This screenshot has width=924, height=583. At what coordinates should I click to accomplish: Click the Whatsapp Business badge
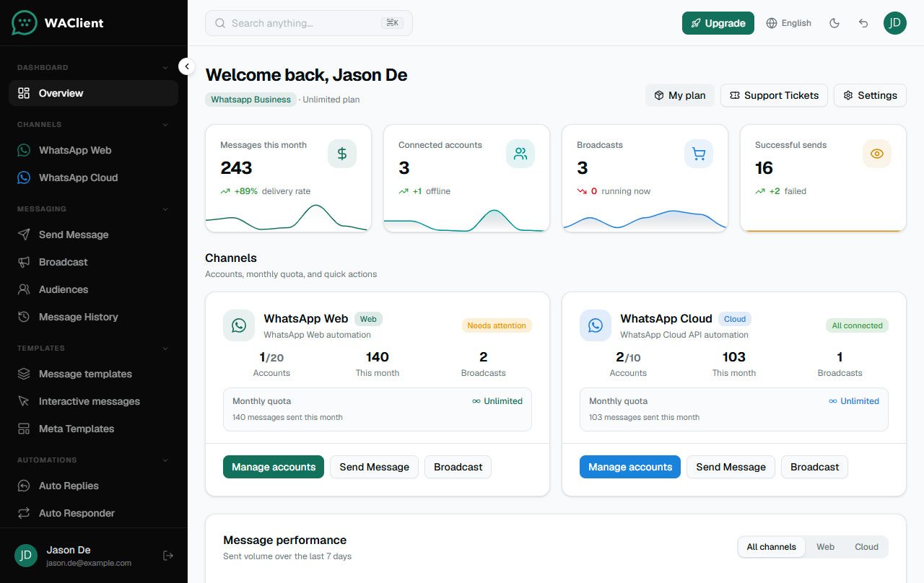251,100
